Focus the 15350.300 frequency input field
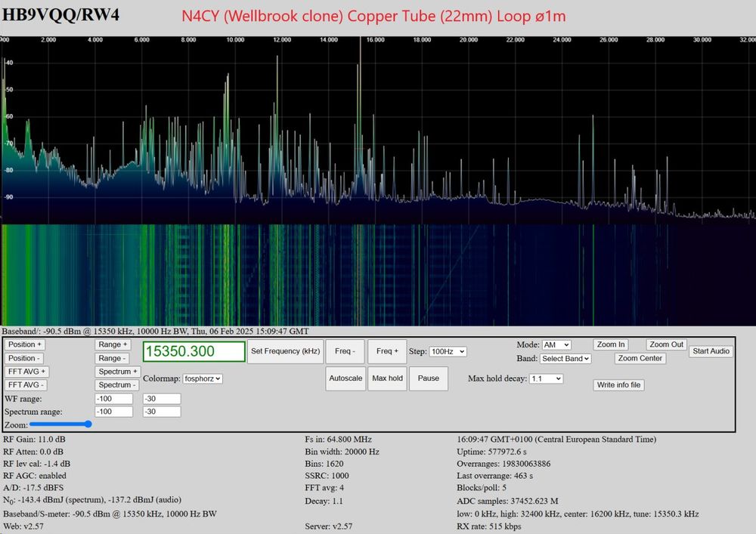This screenshot has height=534, width=756. click(x=194, y=351)
